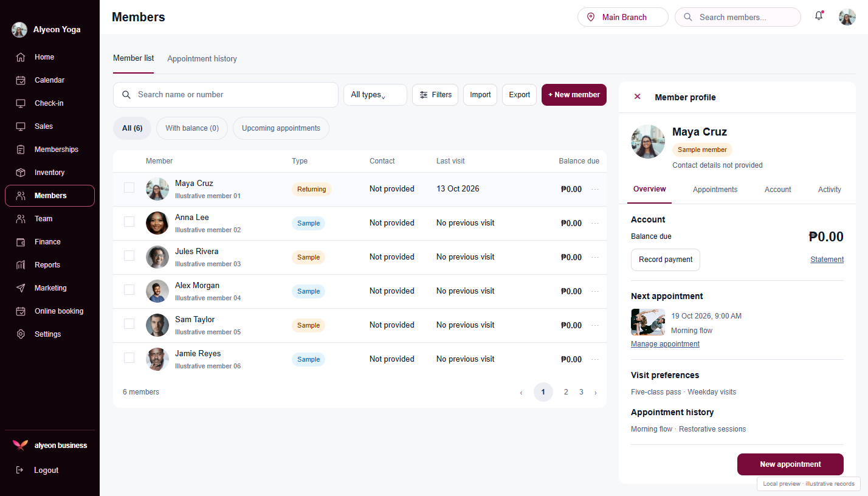This screenshot has width=868, height=496.
Task: Click the alyeon business butterfly logo
Action: (21, 446)
